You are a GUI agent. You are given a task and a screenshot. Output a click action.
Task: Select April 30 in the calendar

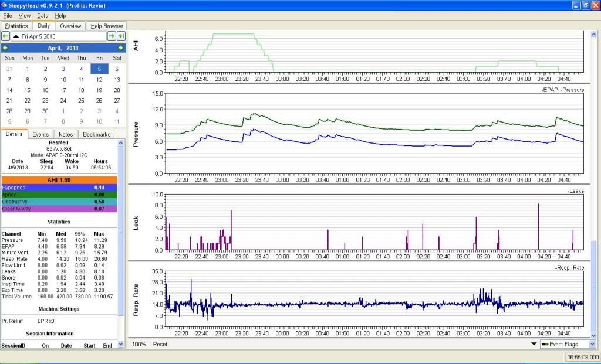click(45, 111)
